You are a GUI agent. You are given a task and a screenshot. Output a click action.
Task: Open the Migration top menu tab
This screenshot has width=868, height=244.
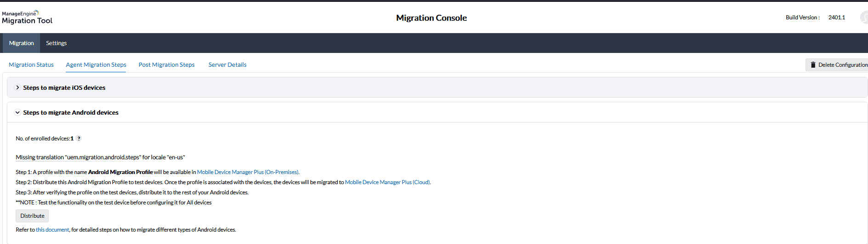22,43
